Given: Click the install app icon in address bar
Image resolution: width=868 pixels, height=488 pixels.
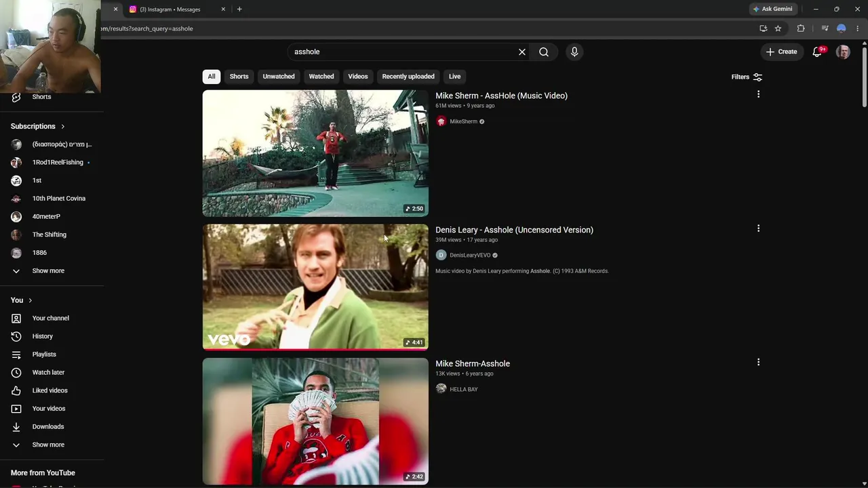Looking at the screenshot, I should coord(764,28).
